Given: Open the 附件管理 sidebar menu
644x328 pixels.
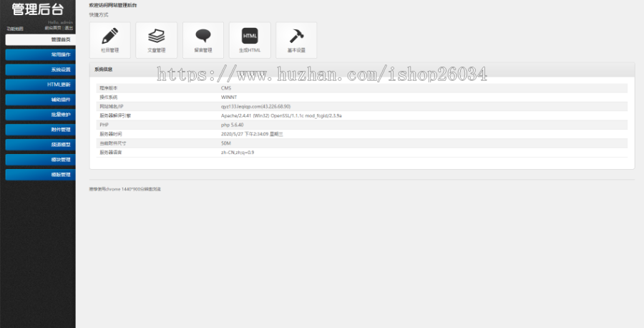Looking at the screenshot, I should (x=40, y=130).
